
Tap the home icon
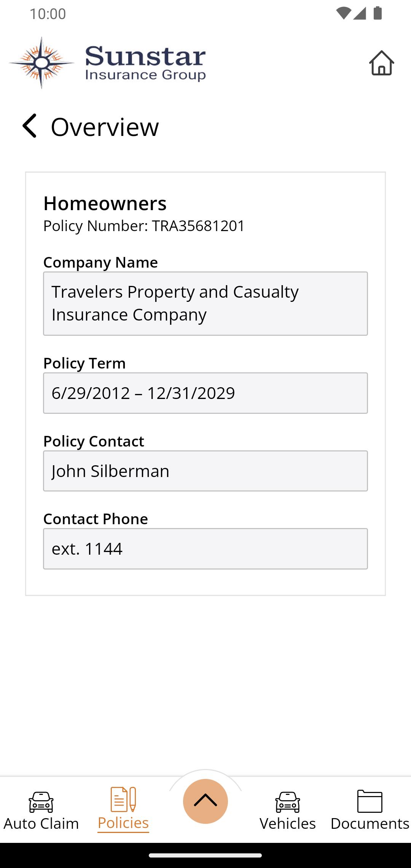tap(381, 63)
